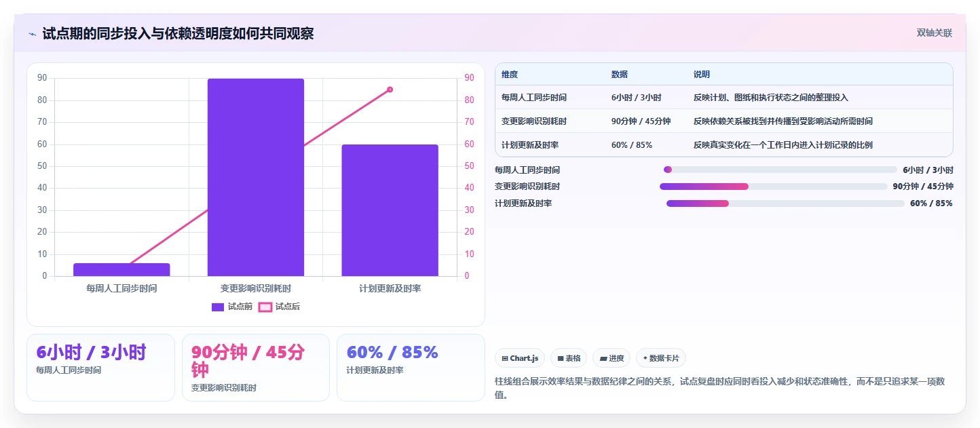
Task: Click the table cell 90分钟 / 45分钟
Action: coord(641,121)
